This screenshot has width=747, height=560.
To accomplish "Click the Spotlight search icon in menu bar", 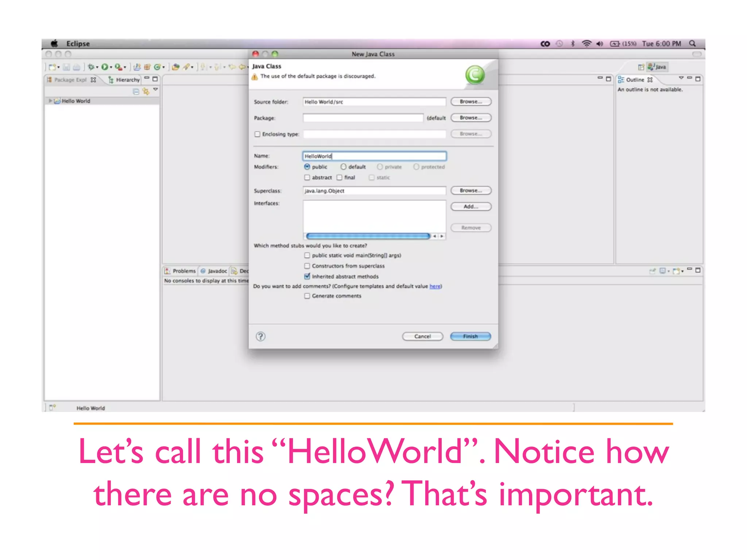I will pyautogui.click(x=692, y=43).
